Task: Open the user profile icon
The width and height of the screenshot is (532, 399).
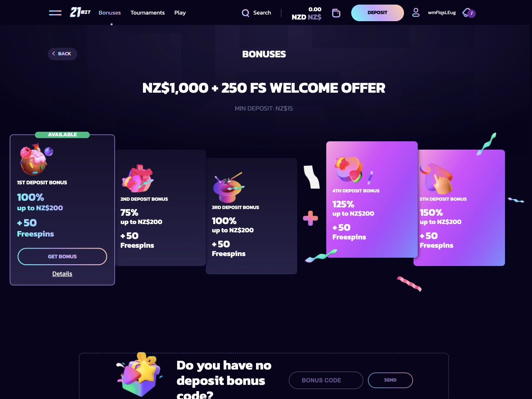Action: point(416,12)
